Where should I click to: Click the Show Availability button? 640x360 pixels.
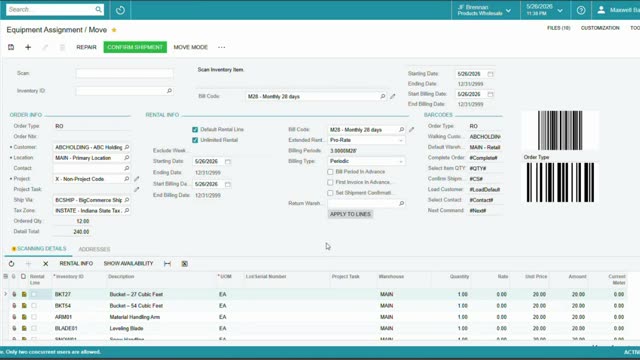tap(129, 264)
